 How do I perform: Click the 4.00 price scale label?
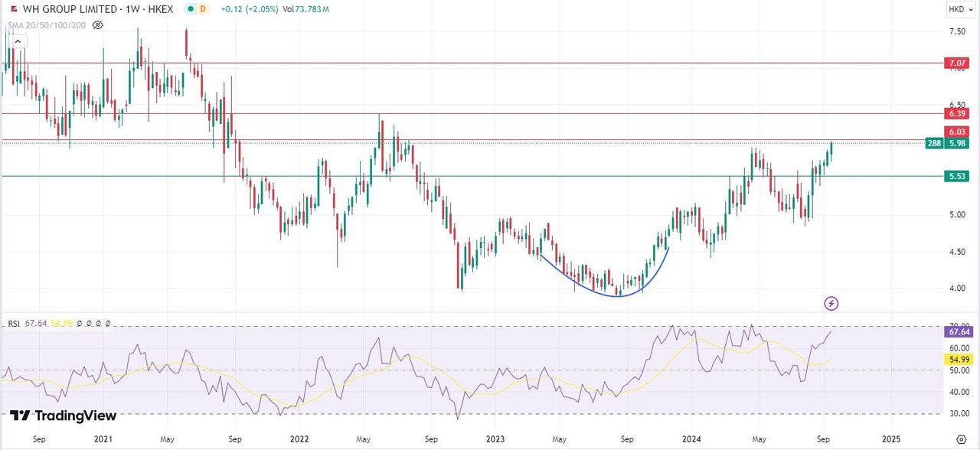click(x=957, y=289)
